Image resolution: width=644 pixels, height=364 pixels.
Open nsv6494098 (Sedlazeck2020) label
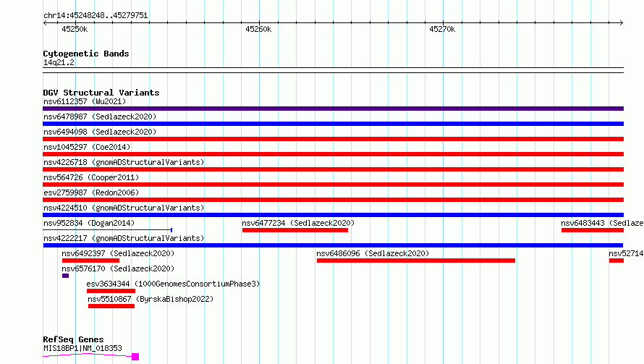click(100, 132)
